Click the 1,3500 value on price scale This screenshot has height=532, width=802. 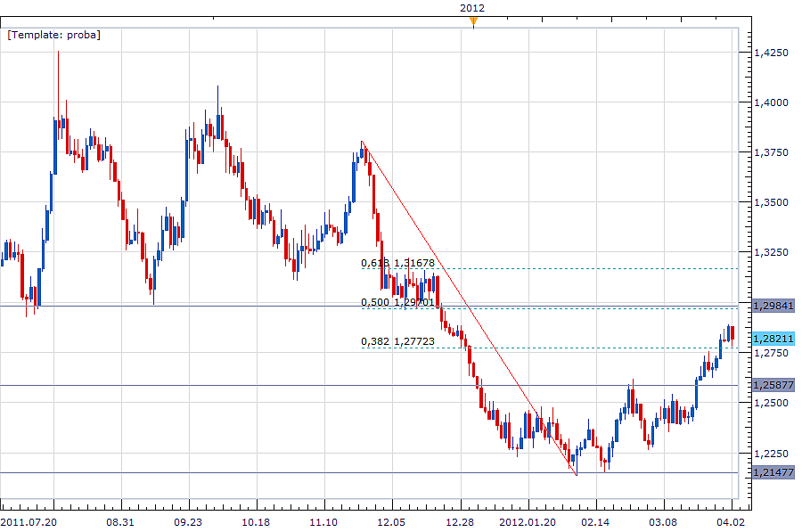point(770,203)
